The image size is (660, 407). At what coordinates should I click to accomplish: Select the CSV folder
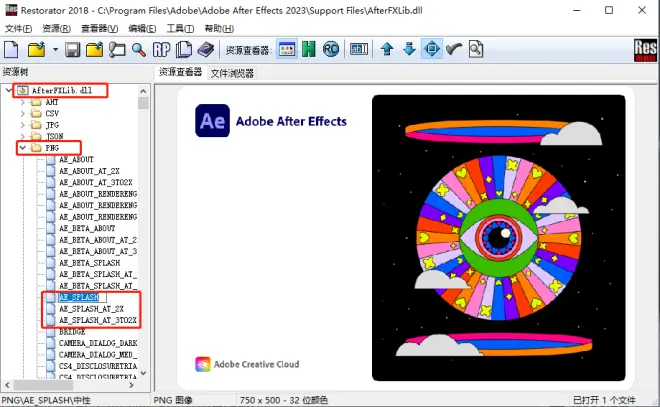[x=52, y=113]
